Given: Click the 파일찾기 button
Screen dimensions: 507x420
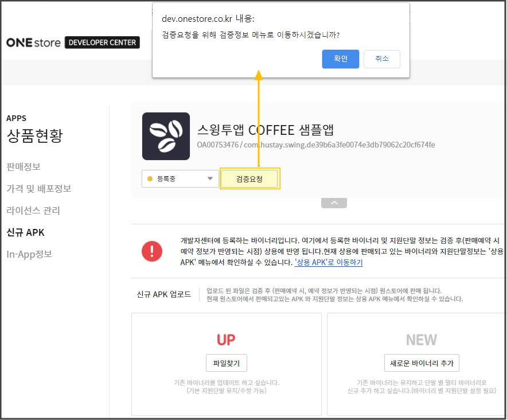Looking at the screenshot, I should click(x=227, y=363).
